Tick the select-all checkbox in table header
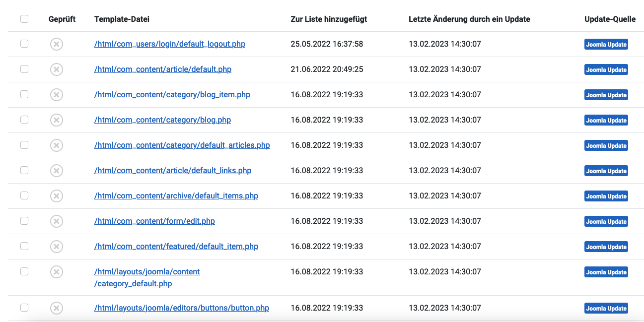This screenshot has height=322, width=644. coord(24,19)
